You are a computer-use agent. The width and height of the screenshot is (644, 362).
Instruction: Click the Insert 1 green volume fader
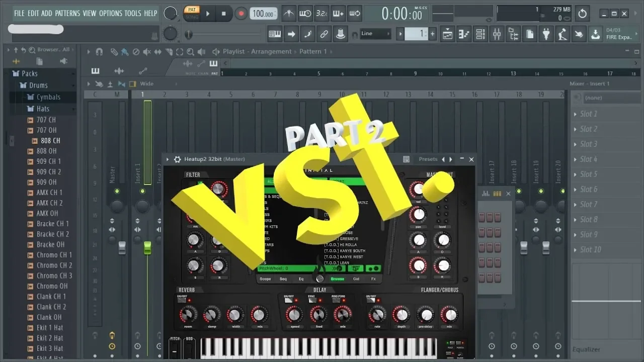coord(147,247)
